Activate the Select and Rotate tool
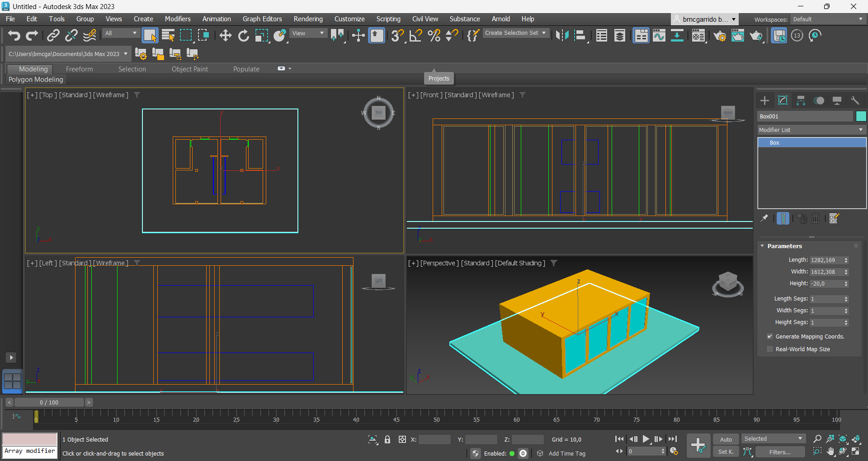 click(243, 35)
